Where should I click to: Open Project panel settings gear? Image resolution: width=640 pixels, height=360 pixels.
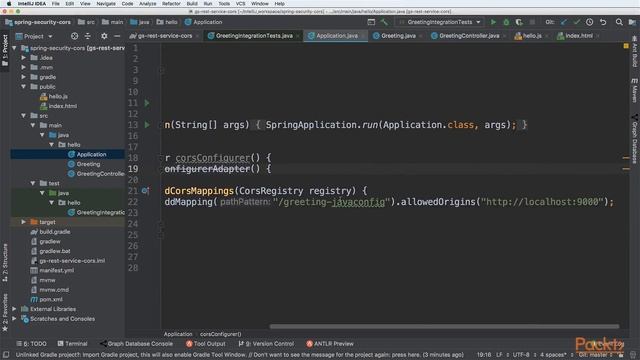coord(104,36)
